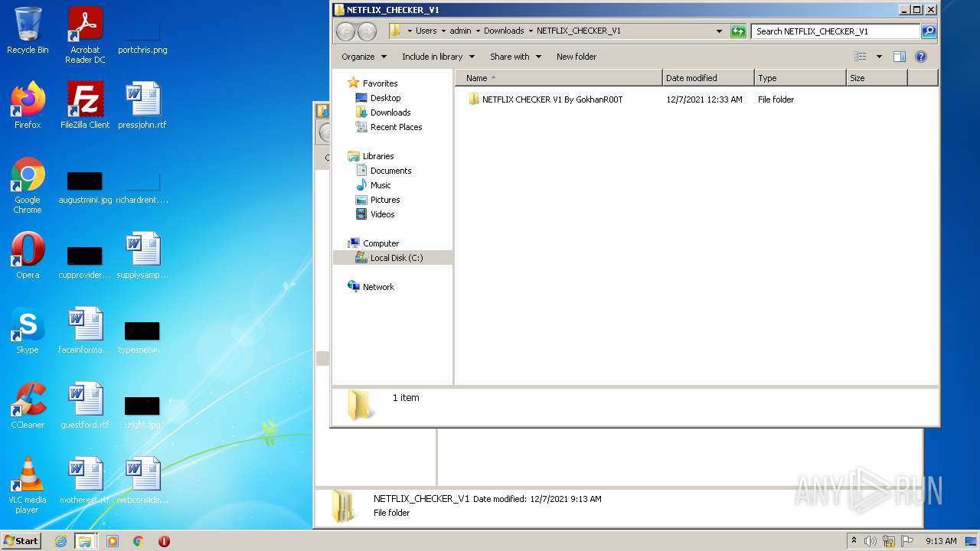
Task: Launch Acrobat Reader DC from the desktop
Action: tap(85, 35)
